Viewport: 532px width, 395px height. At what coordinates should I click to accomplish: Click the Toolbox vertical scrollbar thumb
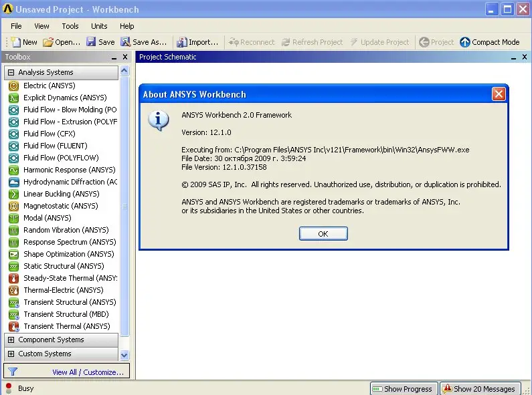(x=124, y=207)
